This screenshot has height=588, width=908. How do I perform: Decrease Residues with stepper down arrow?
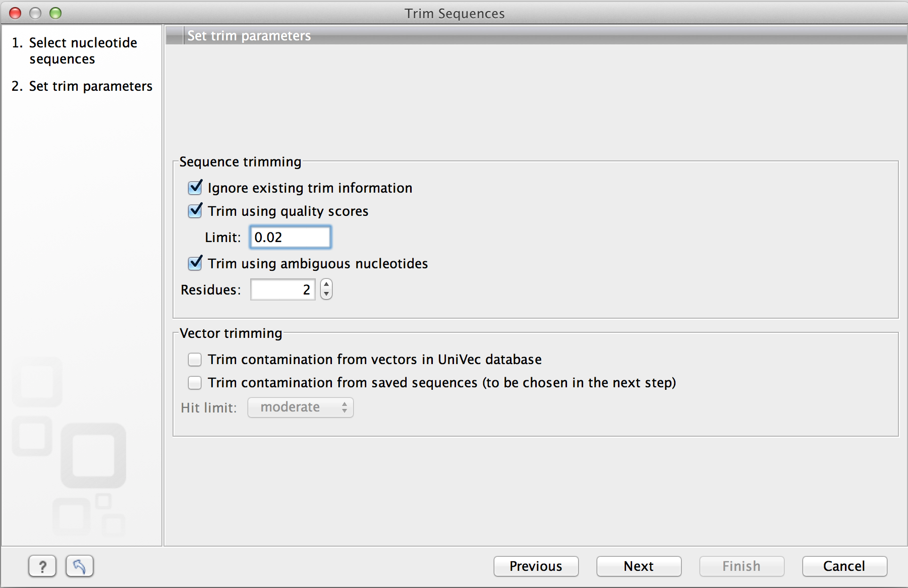pos(326,294)
